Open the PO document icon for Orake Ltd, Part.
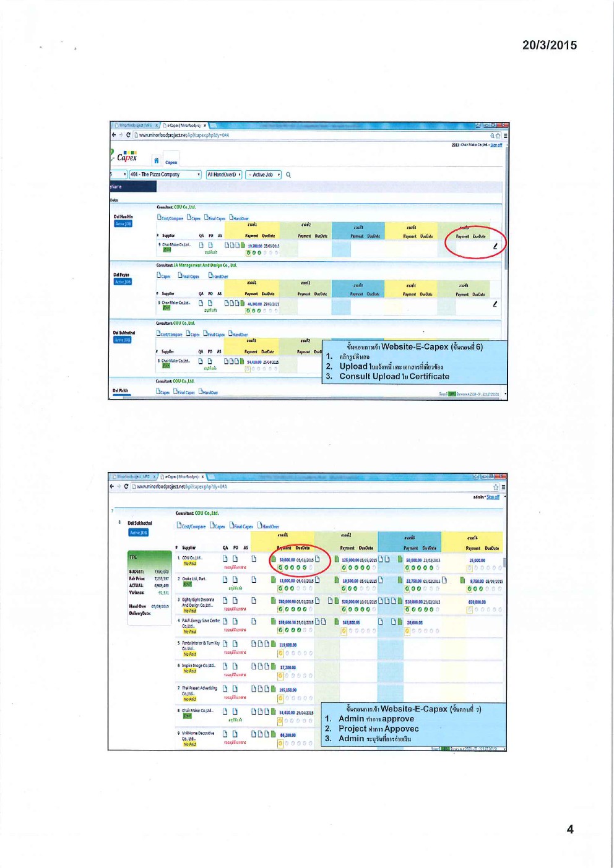Screen dimensions: 614x868 [235, 580]
